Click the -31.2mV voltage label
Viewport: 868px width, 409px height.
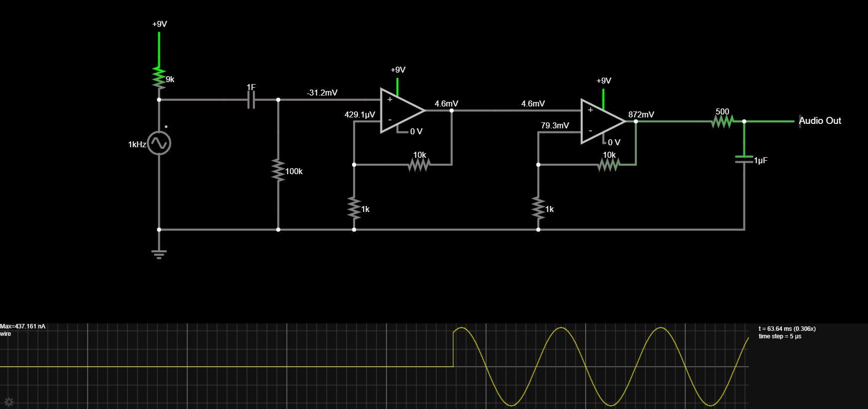[x=322, y=93]
